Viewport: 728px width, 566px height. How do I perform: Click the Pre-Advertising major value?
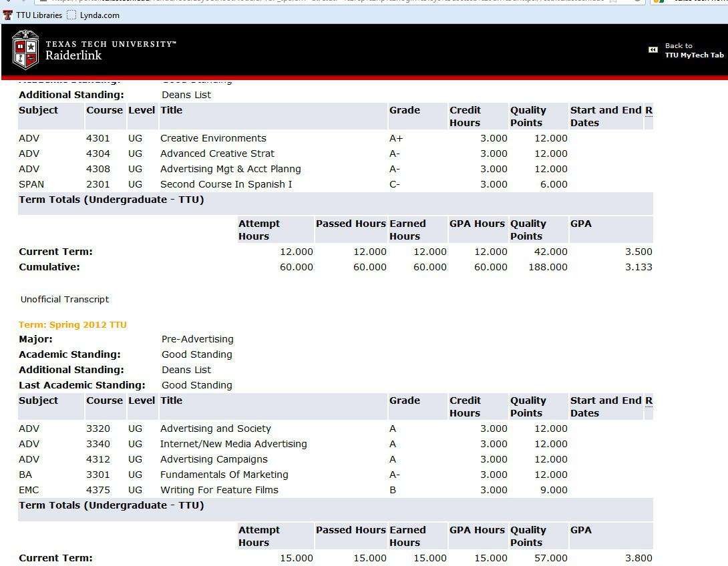pos(197,339)
